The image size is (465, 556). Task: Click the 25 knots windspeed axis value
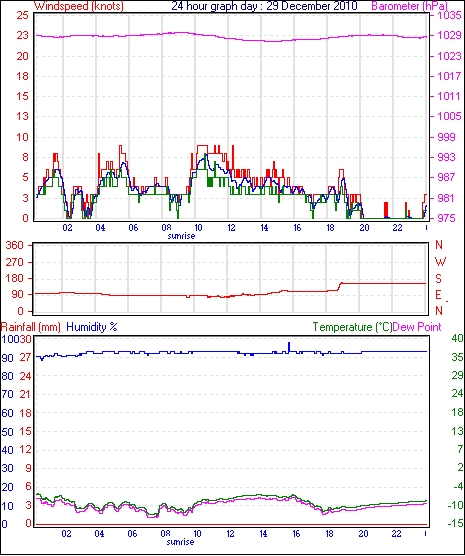(22, 15)
